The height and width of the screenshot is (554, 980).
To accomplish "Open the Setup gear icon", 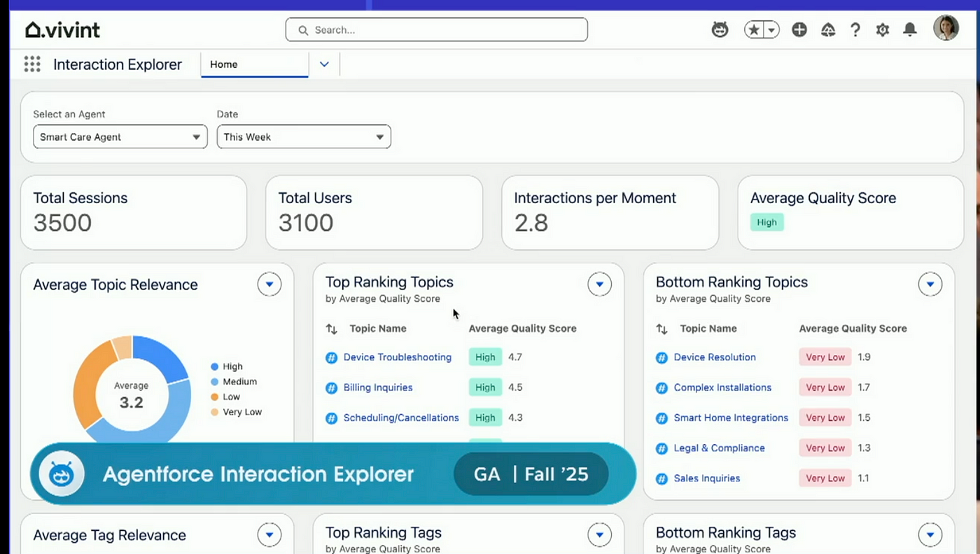I will [x=883, y=30].
